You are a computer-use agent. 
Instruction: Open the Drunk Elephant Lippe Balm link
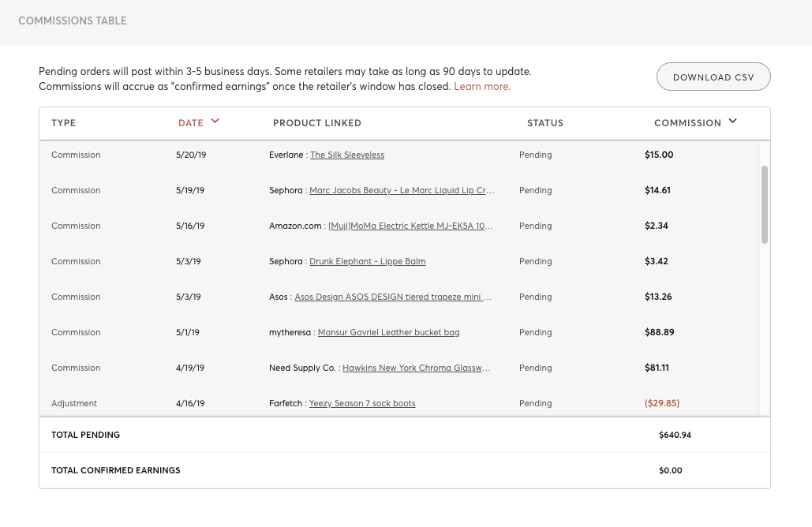(x=367, y=262)
